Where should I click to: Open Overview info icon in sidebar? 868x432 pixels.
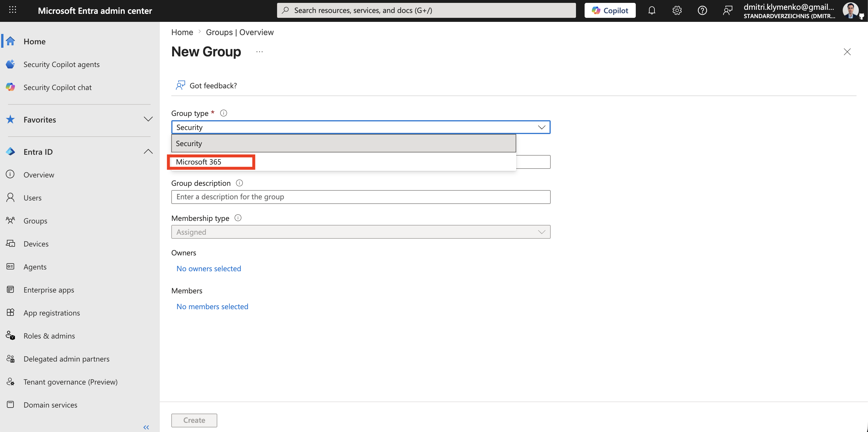pos(10,174)
